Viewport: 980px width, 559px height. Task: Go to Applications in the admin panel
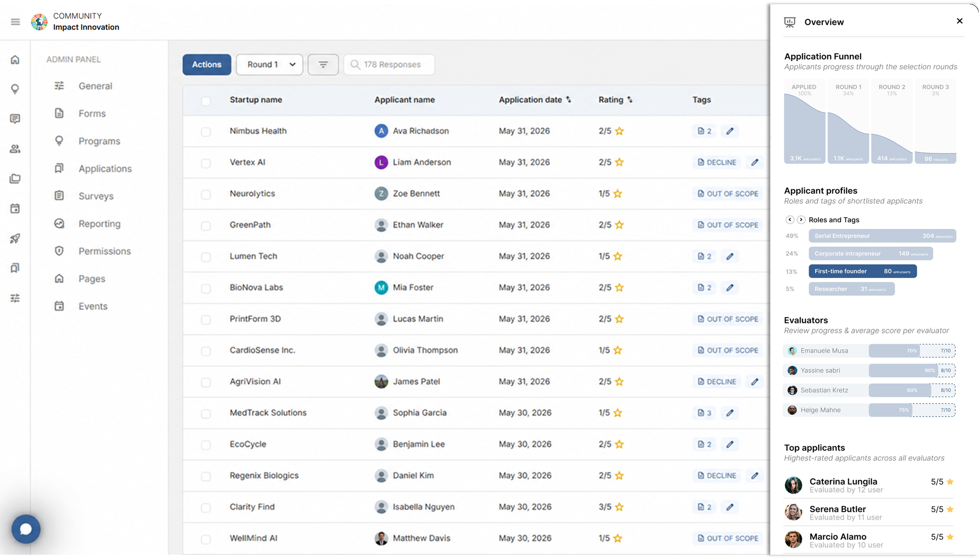(x=105, y=169)
